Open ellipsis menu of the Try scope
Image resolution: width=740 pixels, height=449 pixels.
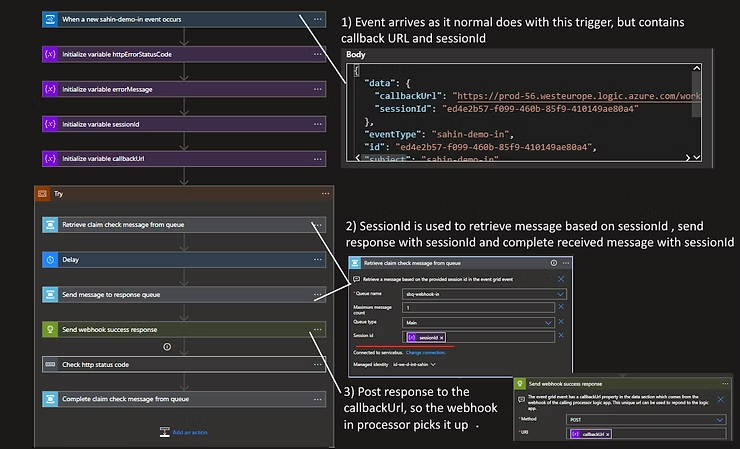tap(325, 194)
